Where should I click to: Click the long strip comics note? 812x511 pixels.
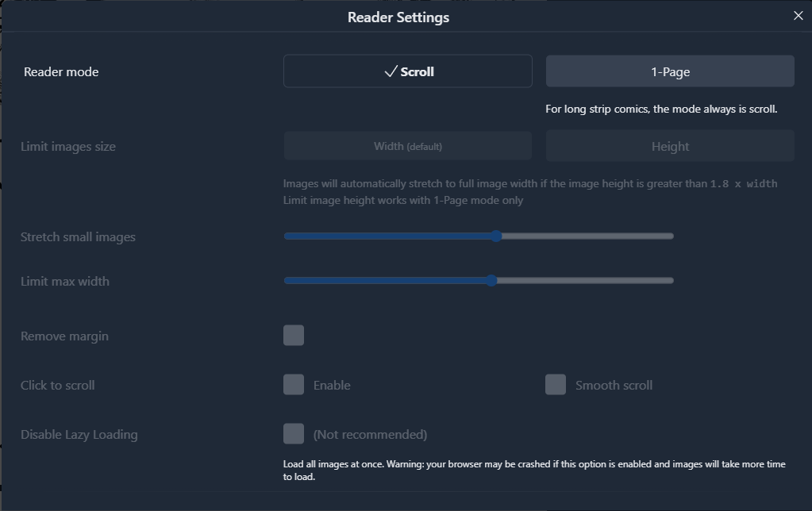(661, 109)
